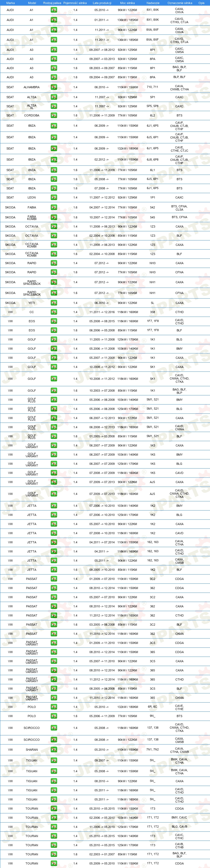
Task: Click the Oznaczenie silnika column header
Action: 180,3
